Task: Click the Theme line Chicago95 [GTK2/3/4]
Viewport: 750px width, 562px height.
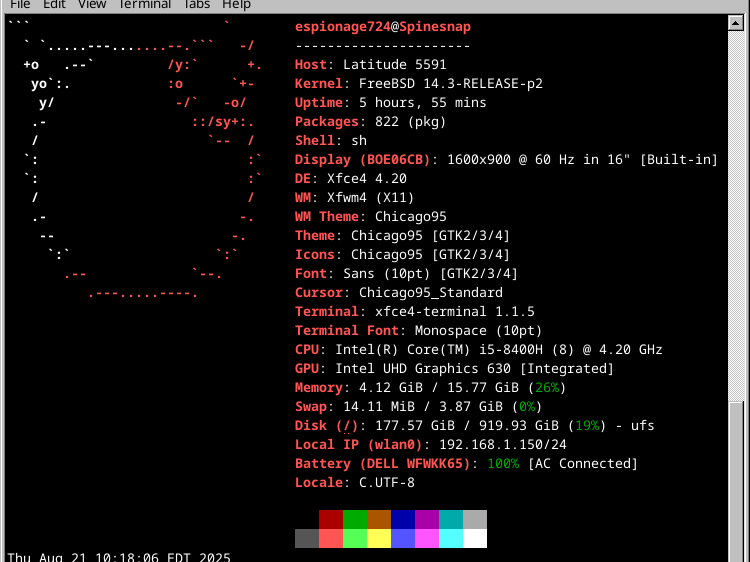Action: [x=430, y=235]
